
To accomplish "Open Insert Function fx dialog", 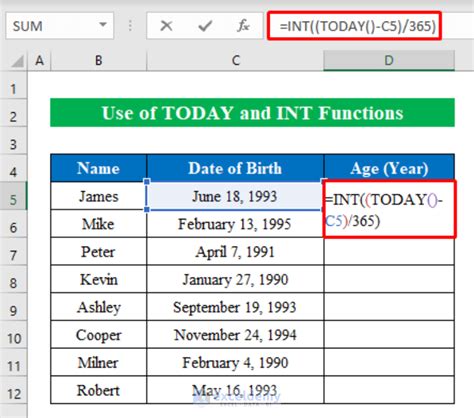I will tap(243, 26).
